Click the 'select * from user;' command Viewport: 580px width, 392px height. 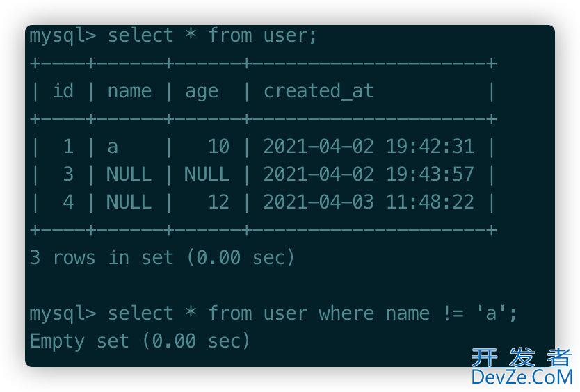[212, 35]
